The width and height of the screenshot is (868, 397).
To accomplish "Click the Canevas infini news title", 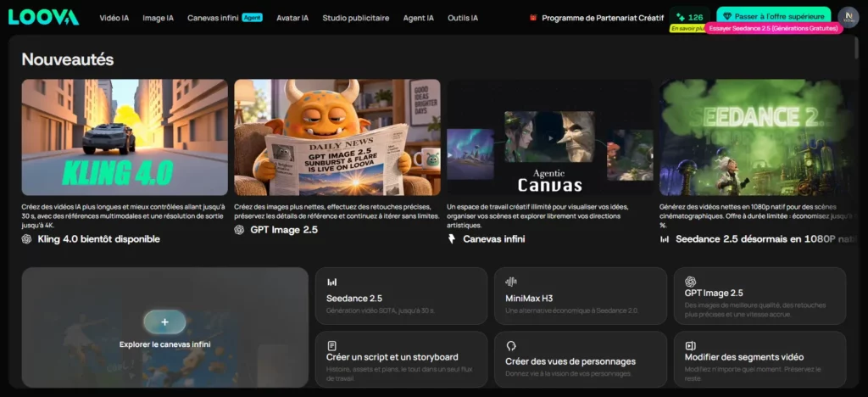I will 494,239.
